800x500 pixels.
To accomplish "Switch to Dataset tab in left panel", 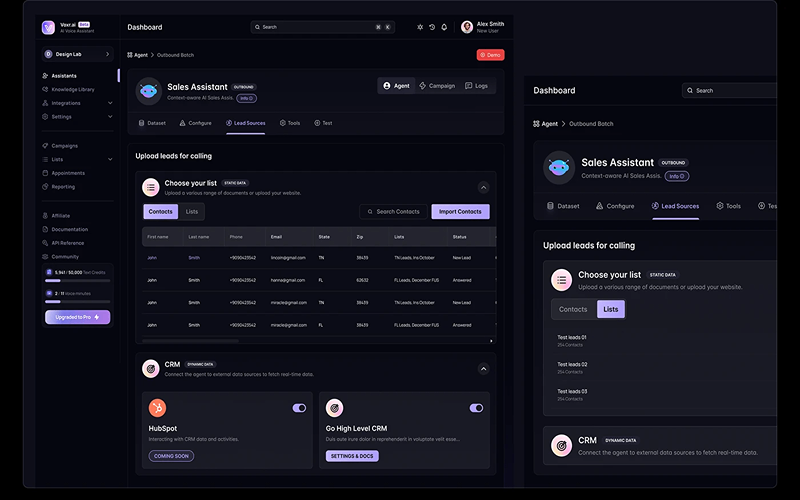I will pyautogui.click(x=152, y=123).
